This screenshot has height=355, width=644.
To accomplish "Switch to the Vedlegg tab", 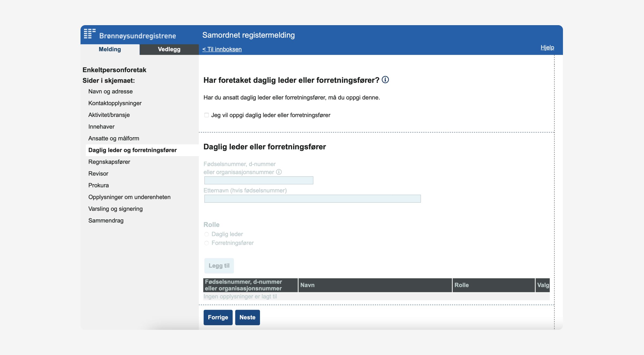I will (169, 49).
